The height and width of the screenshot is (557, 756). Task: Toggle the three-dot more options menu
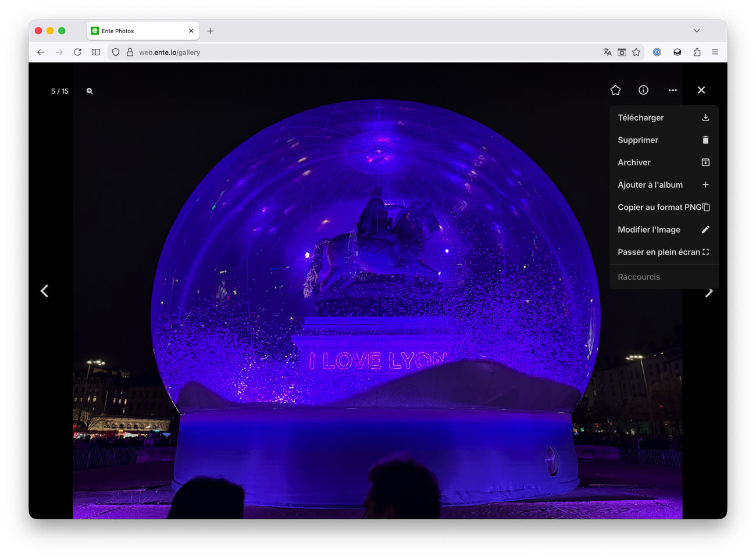pyautogui.click(x=672, y=90)
